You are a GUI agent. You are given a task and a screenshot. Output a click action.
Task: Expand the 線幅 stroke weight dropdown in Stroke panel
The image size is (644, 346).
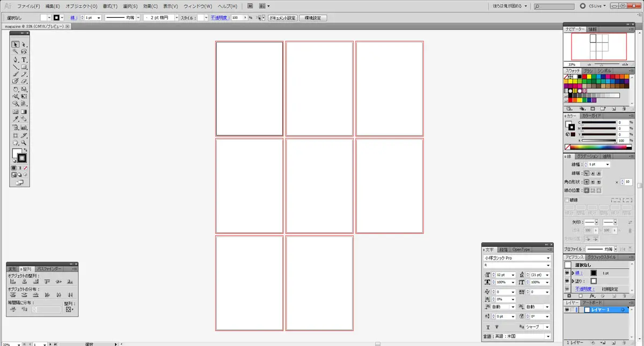coord(607,164)
